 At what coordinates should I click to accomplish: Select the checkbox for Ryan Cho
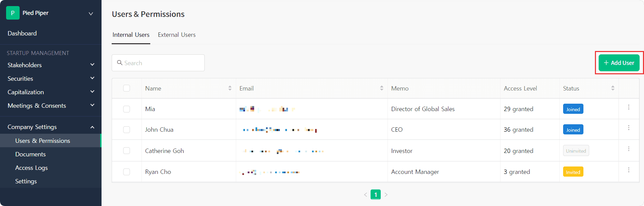click(x=127, y=172)
